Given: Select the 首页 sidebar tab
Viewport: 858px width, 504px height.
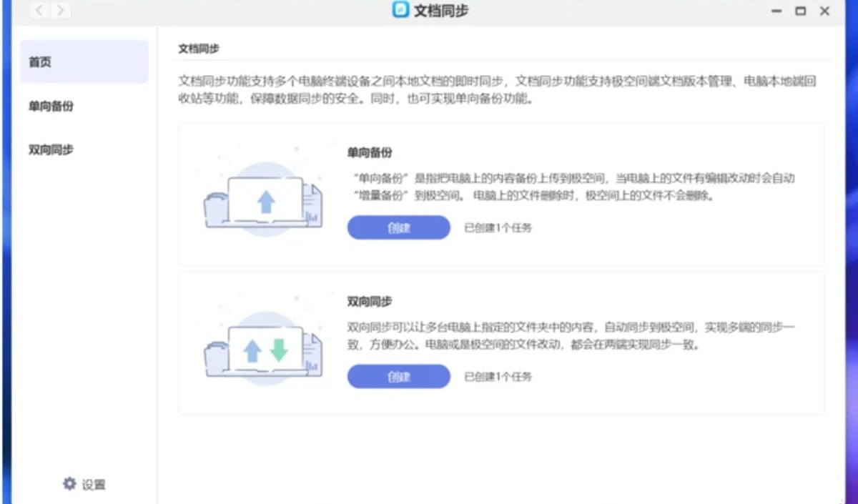Looking at the screenshot, I should [x=84, y=61].
